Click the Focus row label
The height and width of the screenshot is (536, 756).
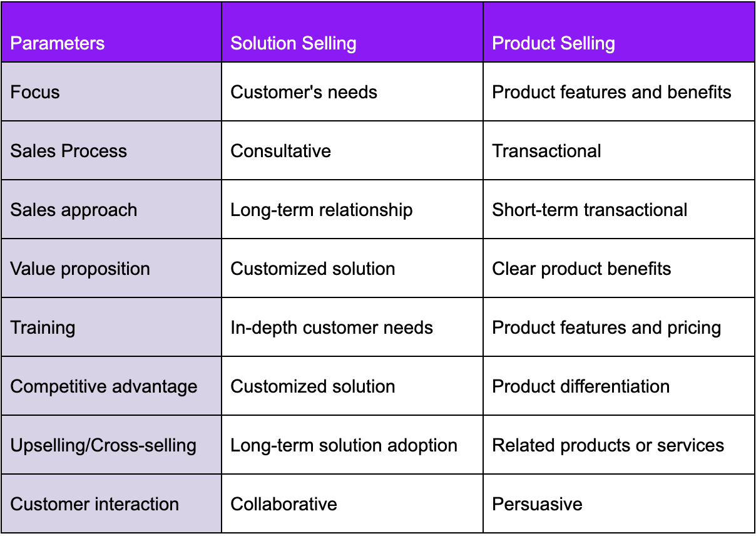(111, 91)
